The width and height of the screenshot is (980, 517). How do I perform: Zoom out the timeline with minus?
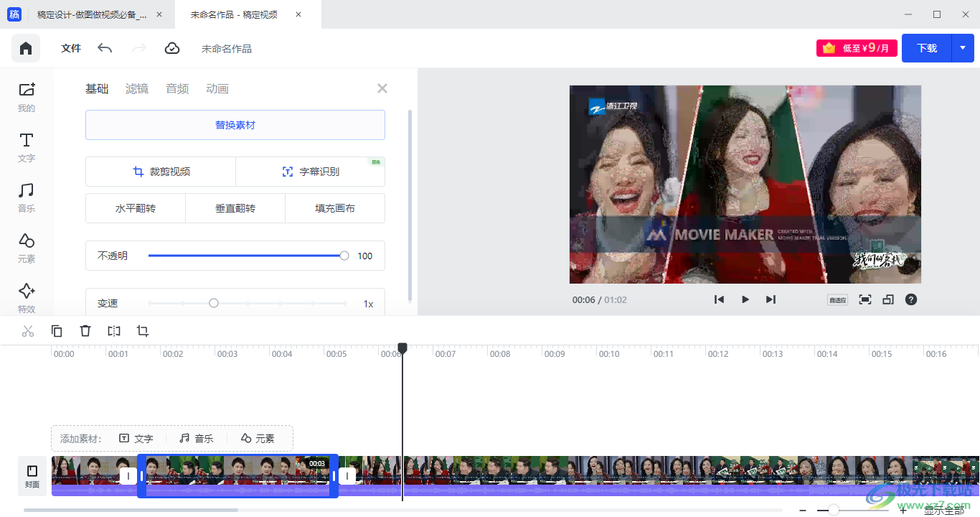(x=803, y=511)
